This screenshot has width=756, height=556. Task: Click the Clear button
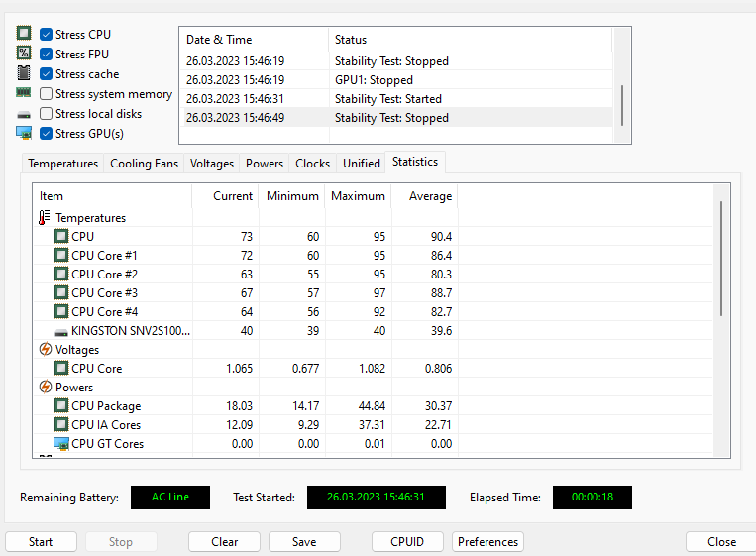coord(224,541)
